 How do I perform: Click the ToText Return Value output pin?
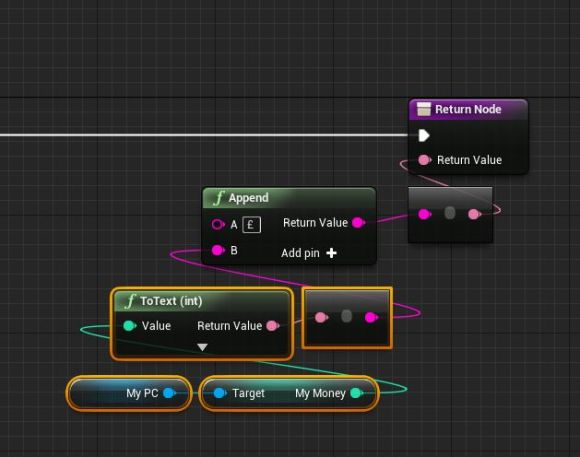273,326
